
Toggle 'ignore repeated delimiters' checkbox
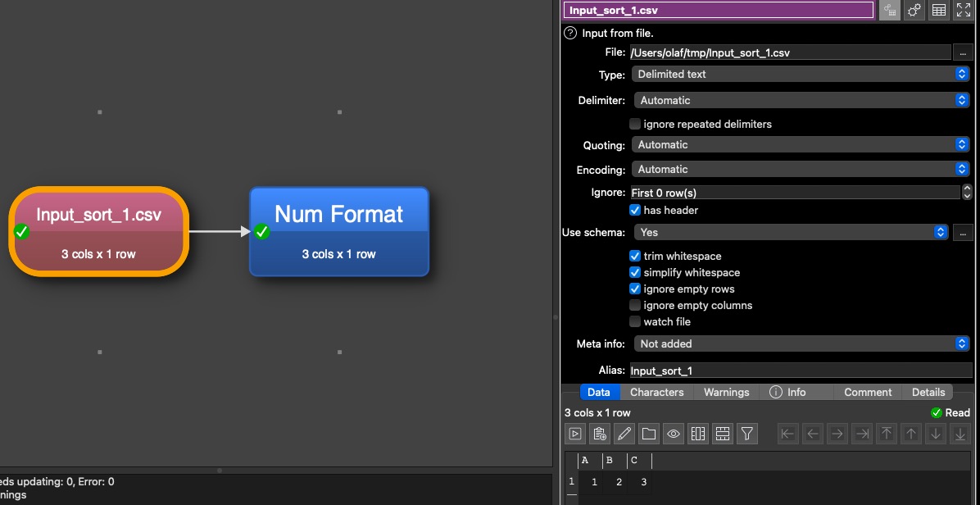(x=635, y=124)
